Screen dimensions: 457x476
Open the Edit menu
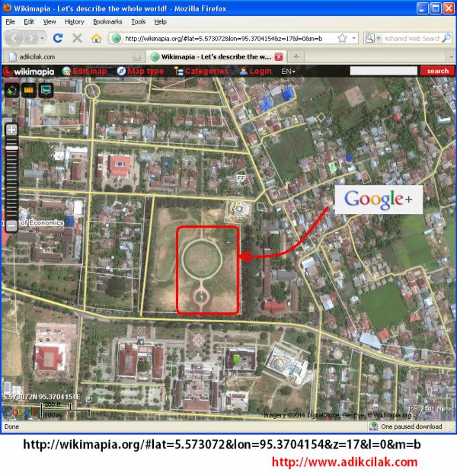tap(29, 21)
